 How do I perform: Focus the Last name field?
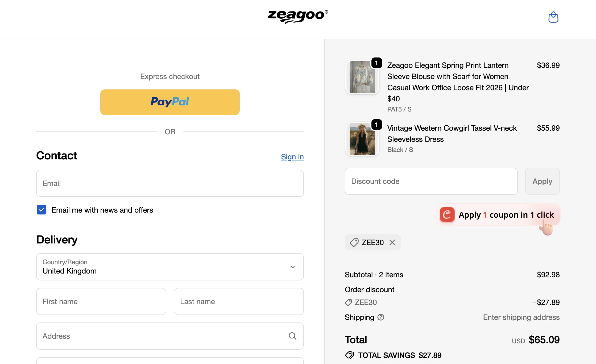[239, 301]
